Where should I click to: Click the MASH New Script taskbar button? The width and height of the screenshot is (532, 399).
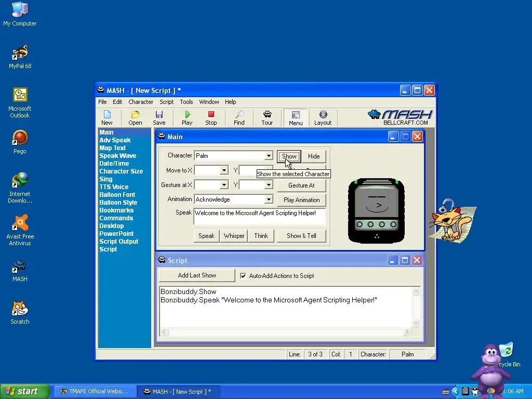pos(179,392)
